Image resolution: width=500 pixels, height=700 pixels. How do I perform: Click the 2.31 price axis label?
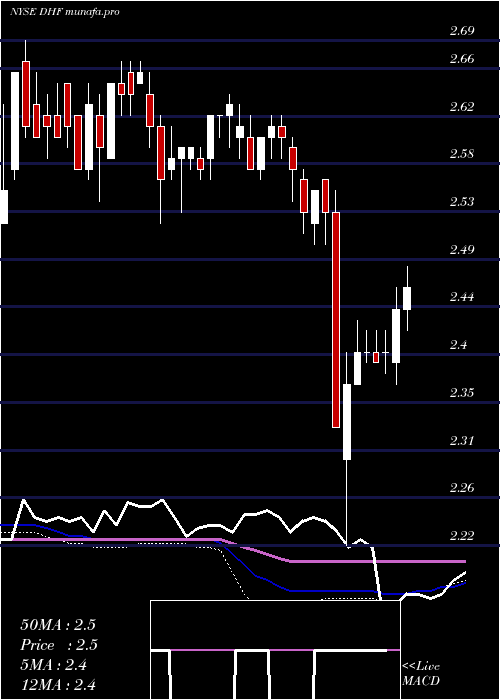[x=462, y=441]
